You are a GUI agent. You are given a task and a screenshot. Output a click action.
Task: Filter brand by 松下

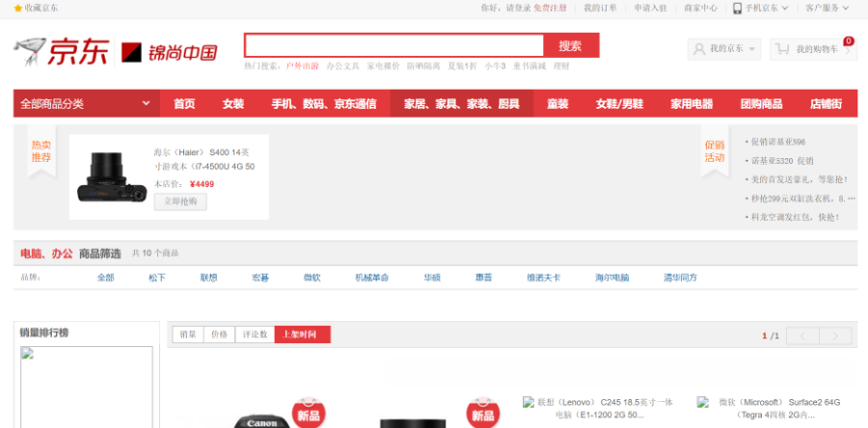[x=157, y=278]
